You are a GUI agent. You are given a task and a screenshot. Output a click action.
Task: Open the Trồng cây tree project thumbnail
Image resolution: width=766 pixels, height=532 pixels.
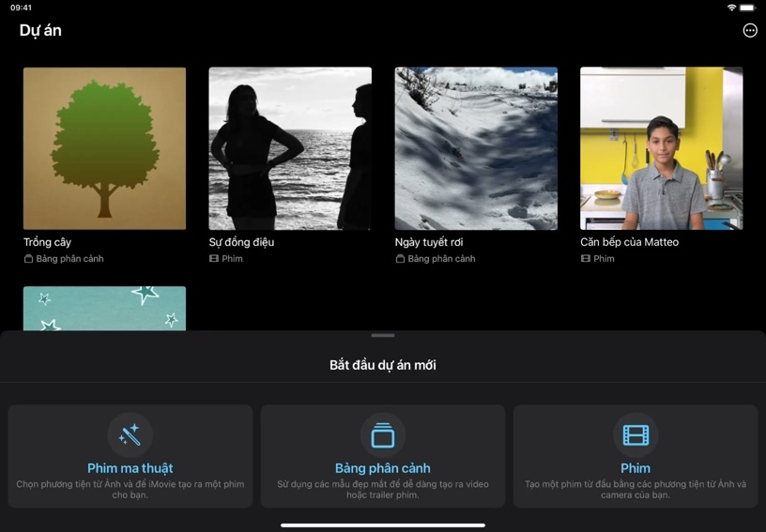[104, 148]
